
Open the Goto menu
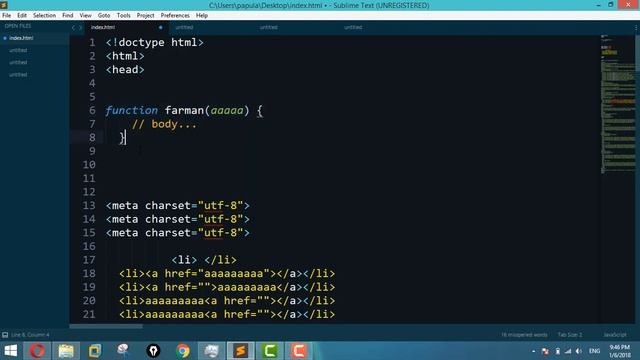pos(104,16)
